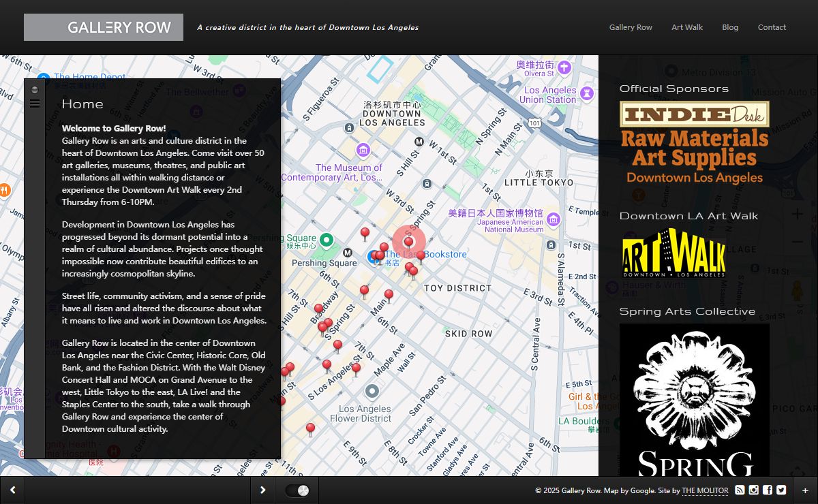Click the "Welcome to Gallery Row!" heading text

click(114, 128)
